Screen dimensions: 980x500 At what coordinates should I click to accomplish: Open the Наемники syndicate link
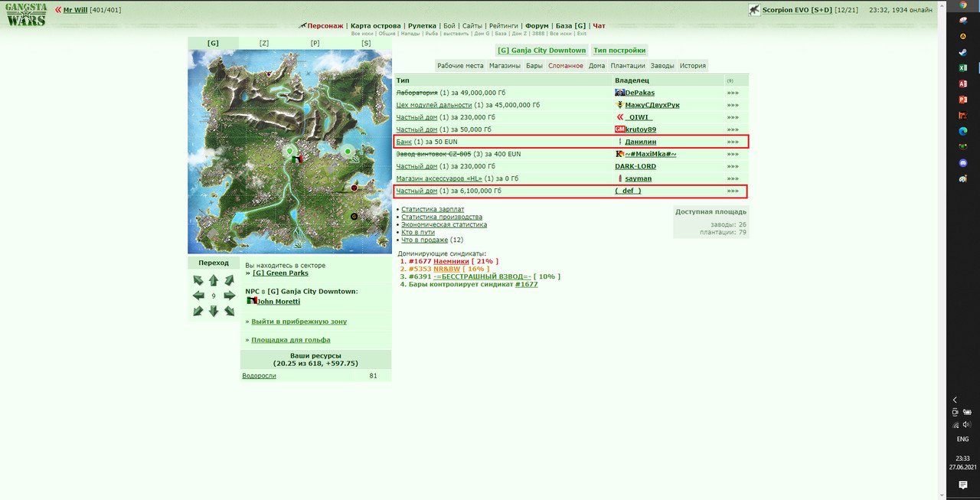(x=451, y=261)
